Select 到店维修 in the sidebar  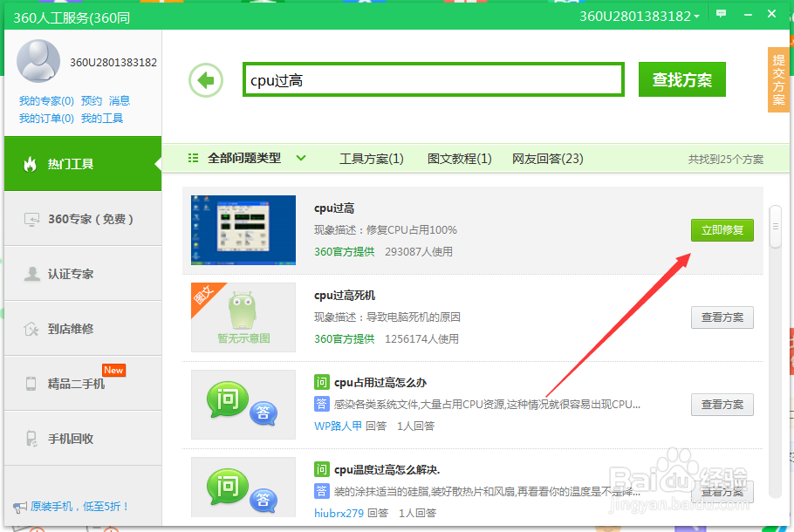pyautogui.click(x=83, y=329)
